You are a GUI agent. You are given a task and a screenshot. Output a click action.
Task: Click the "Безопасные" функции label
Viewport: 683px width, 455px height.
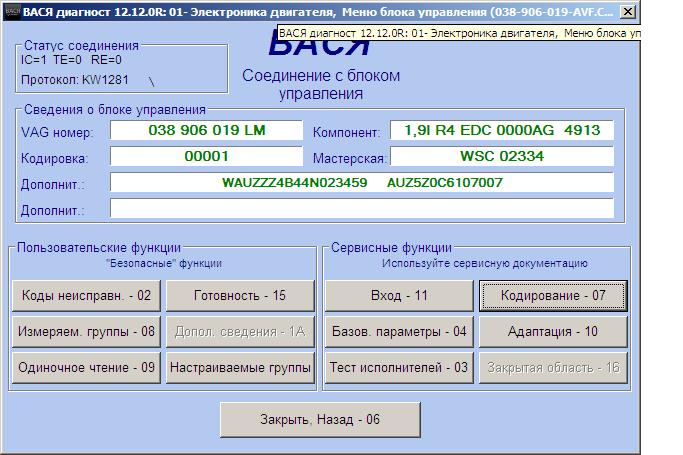(164, 263)
